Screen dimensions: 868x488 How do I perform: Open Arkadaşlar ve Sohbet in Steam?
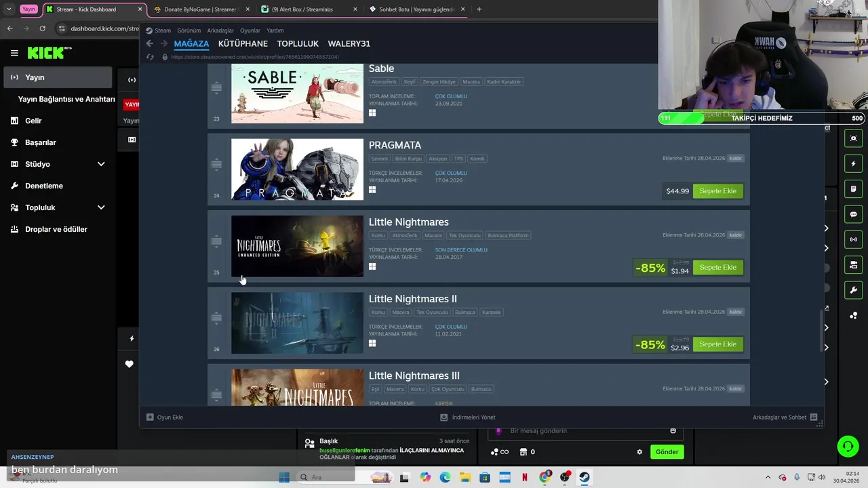coord(785,418)
